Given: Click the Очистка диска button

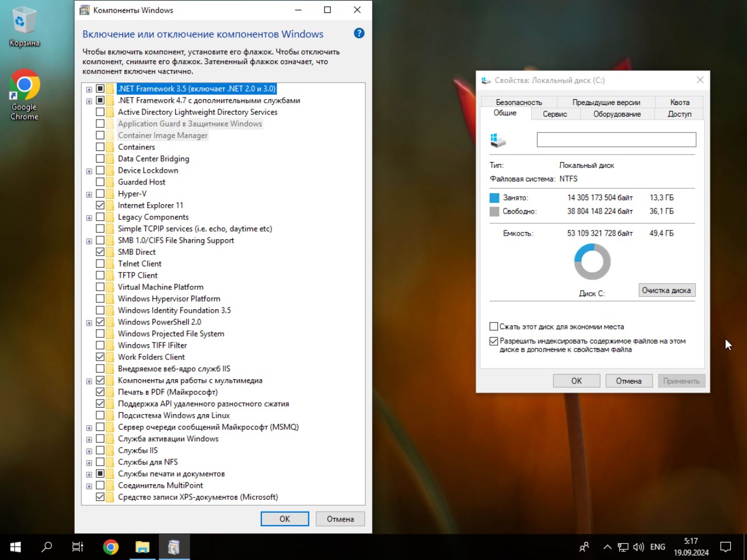Looking at the screenshot, I should 666,290.
